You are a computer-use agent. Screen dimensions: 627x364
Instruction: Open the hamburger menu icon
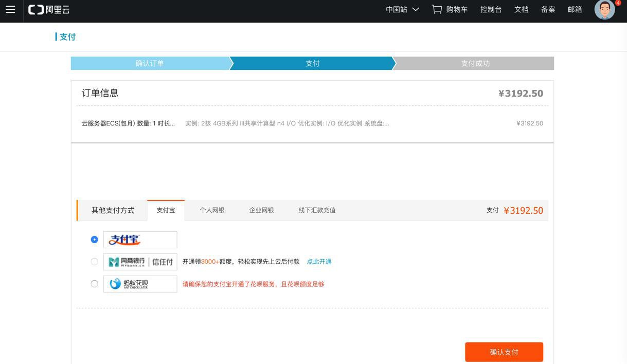[x=10, y=9]
